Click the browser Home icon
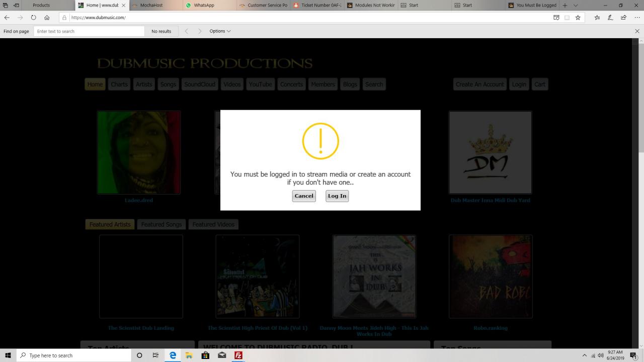Screen dimensions: 644x362 pyautogui.click(x=47, y=18)
